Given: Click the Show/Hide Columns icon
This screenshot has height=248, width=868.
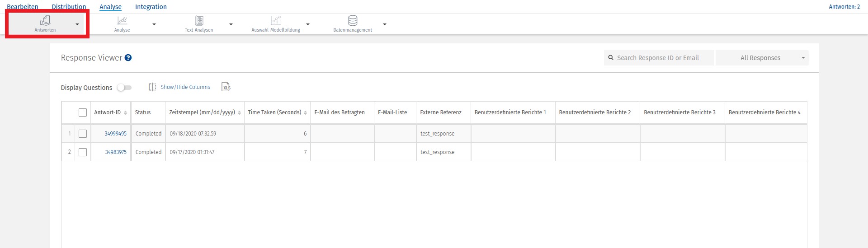Looking at the screenshot, I should [152, 87].
